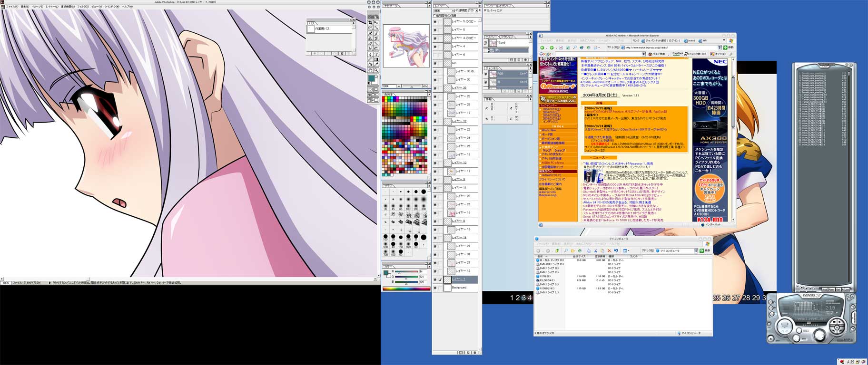This screenshot has width=868, height=365.
Task: Toggle visibility of the sen layer
Action: 435,63
